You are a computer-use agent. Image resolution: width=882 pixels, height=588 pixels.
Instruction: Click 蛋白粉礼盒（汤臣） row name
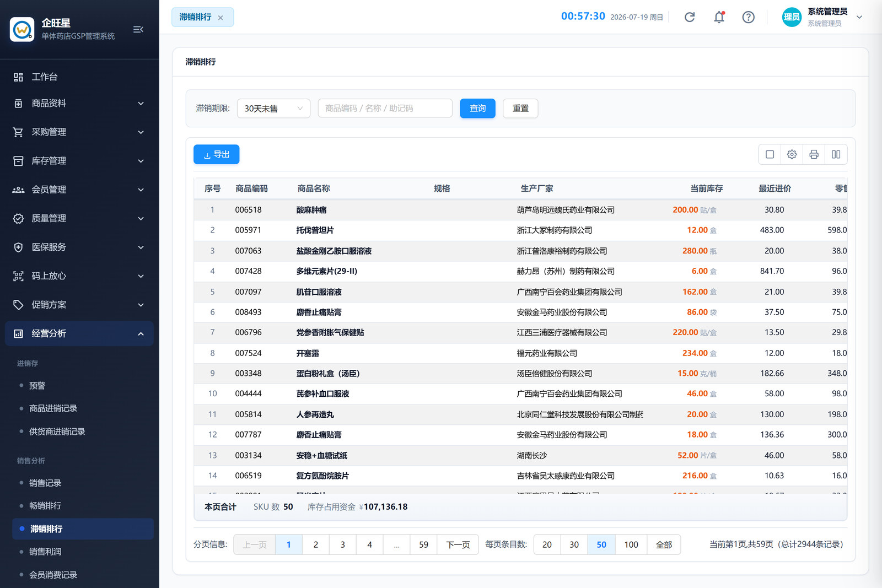[328, 374]
